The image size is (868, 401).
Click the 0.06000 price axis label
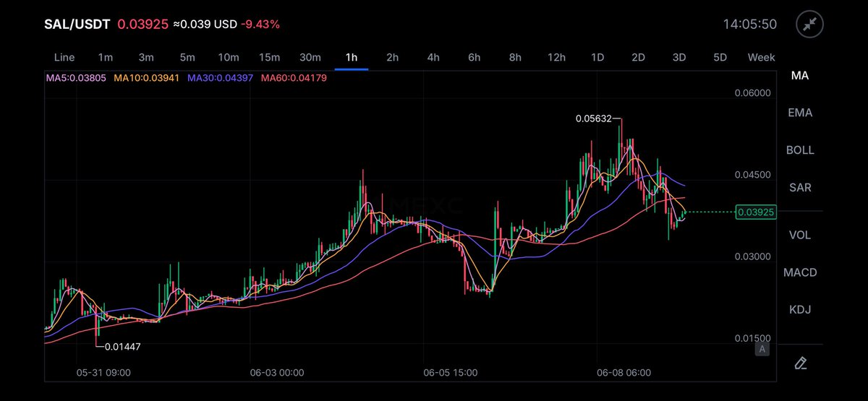click(x=752, y=93)
